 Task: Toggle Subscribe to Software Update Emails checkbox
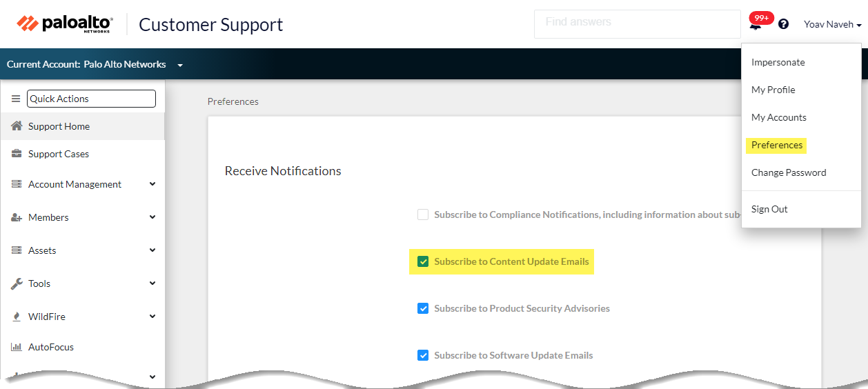423,355
